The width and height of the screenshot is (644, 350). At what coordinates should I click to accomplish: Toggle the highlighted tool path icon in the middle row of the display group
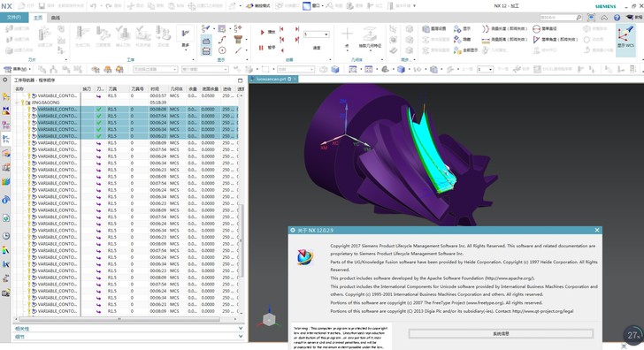[x=206, y=40]
